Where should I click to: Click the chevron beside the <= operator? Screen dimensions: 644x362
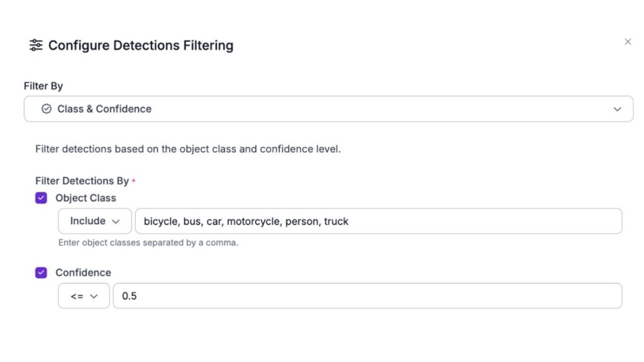point(94,297)
